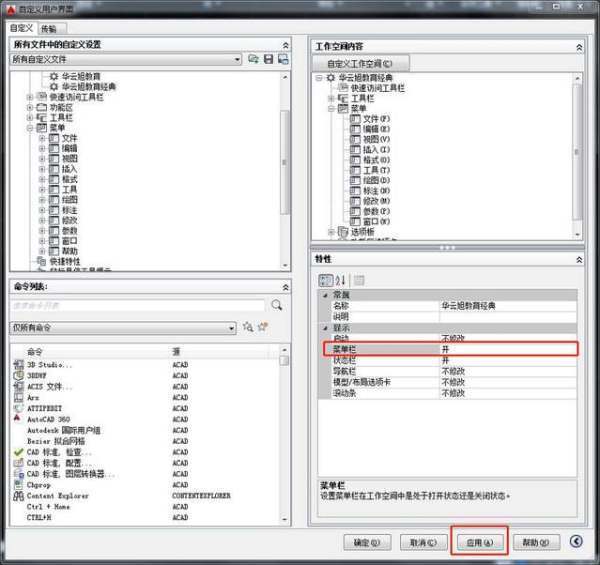The image size is (600, 565).
Task: Expand the 文件 menu node in left tree
Action: tap(42, 138)
